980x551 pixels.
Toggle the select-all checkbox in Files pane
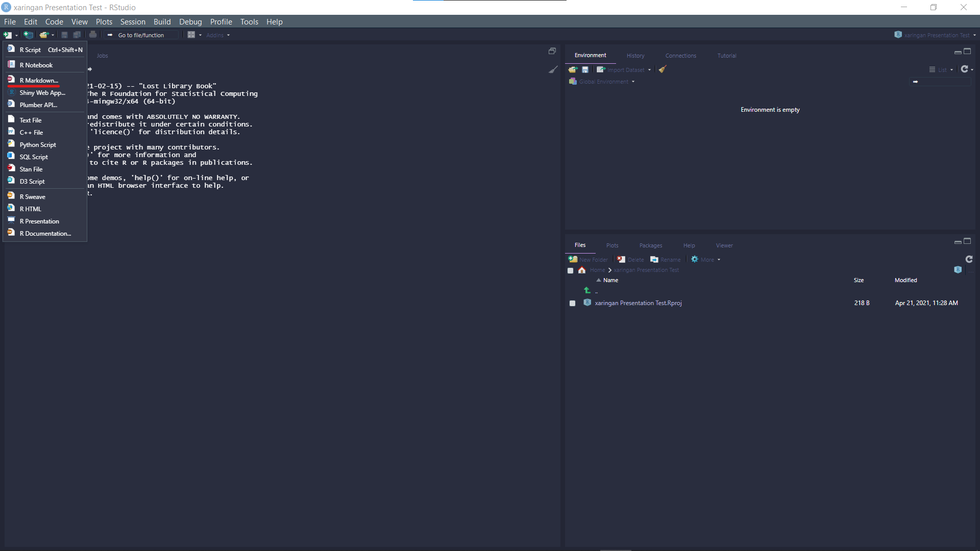(571, 270)
